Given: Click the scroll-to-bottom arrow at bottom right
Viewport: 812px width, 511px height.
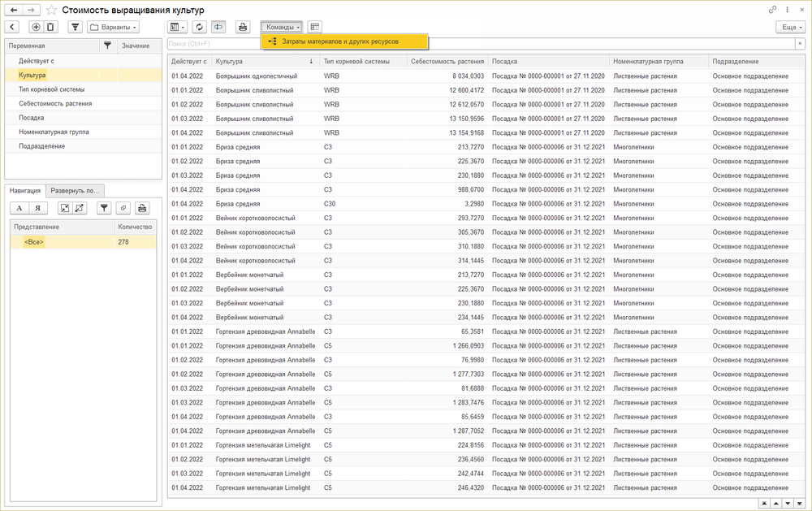Looking at the screenshot, I should coord(801,504).
